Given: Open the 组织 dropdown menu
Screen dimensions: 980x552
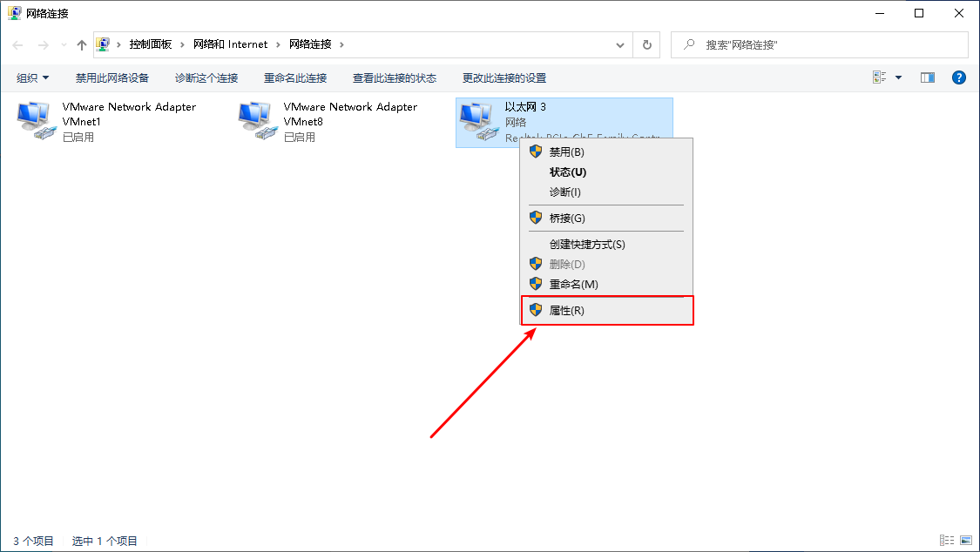Looking at the screenshot, I should tap(33, 77).
